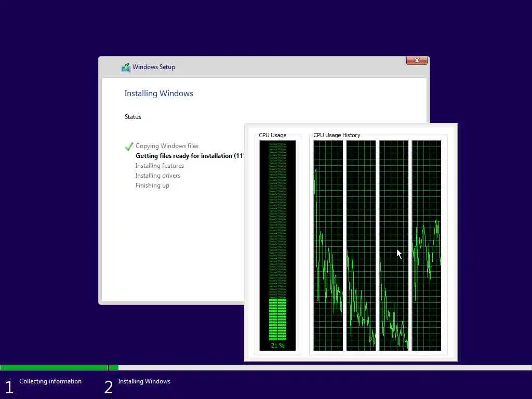Screen dimensions: 532x399
Task: Select the Finishing up step
Action: [152, 185]
